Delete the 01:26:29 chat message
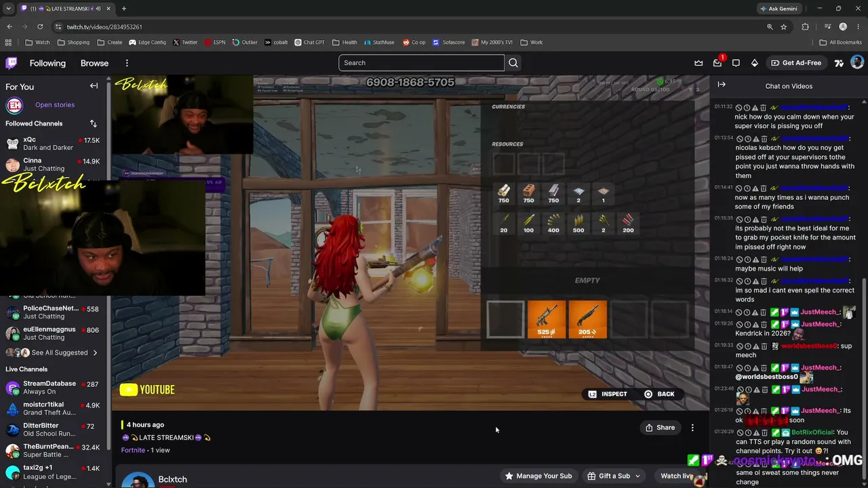Screen dimensions: 868x488 (764, 432)
